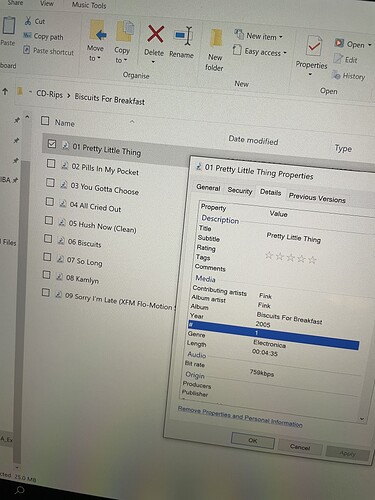The height and width of the screenshot is (500, 375).
Task: Check the 06 Biscuits checkbox
Action: point(48,238)
